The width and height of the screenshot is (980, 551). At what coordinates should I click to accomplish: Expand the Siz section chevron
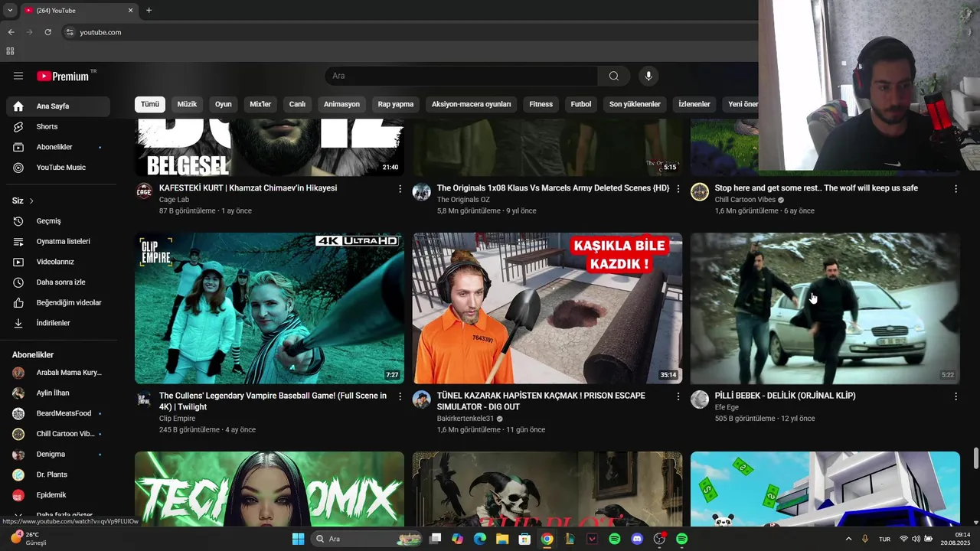coord(31,201)
